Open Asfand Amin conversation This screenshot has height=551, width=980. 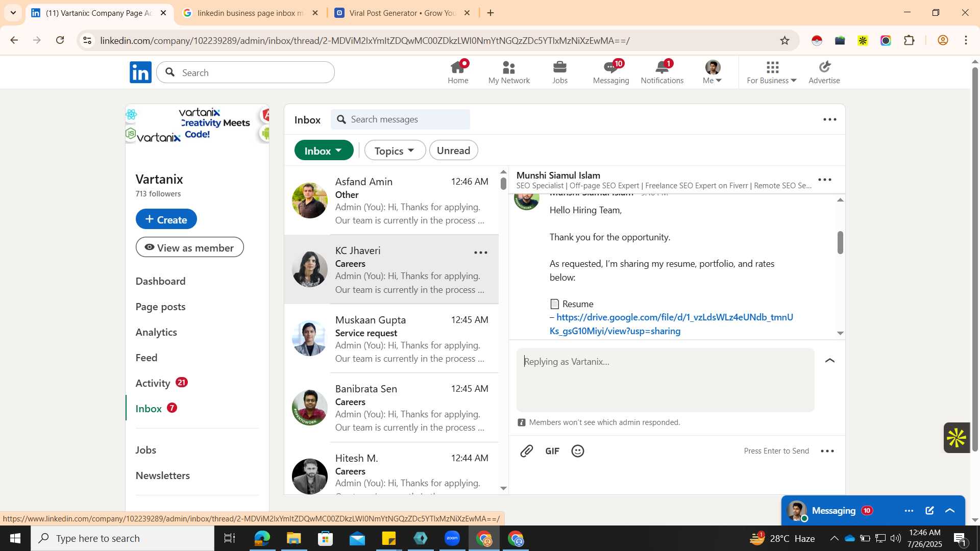[x=391, y=201]
